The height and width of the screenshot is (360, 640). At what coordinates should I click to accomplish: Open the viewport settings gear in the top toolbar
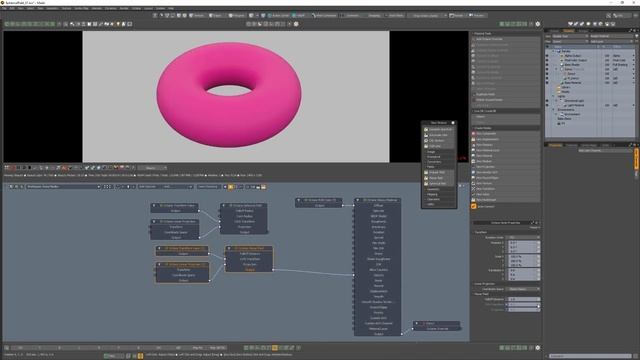[x=538, y=24]
